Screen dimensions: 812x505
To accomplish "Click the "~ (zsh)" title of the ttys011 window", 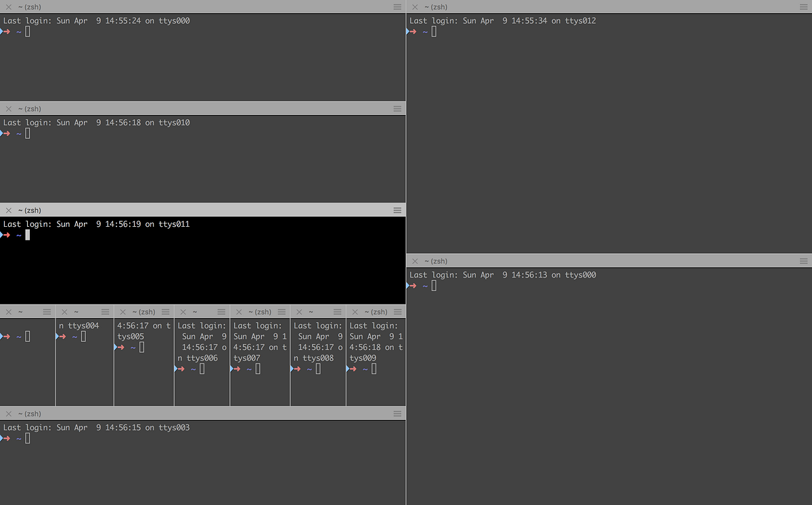I will tap(28, 210).
